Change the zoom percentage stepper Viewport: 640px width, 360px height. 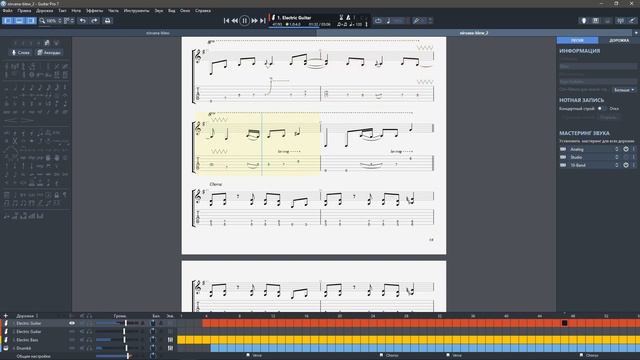point(60,20)
